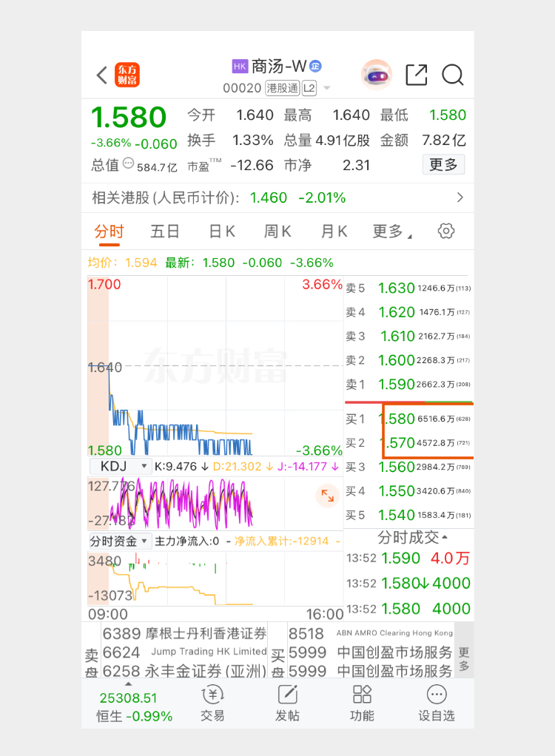This screenshot has height=756, width=555.
Task: Tap the 发帖 pencil icon
Action: click(287, 695)
